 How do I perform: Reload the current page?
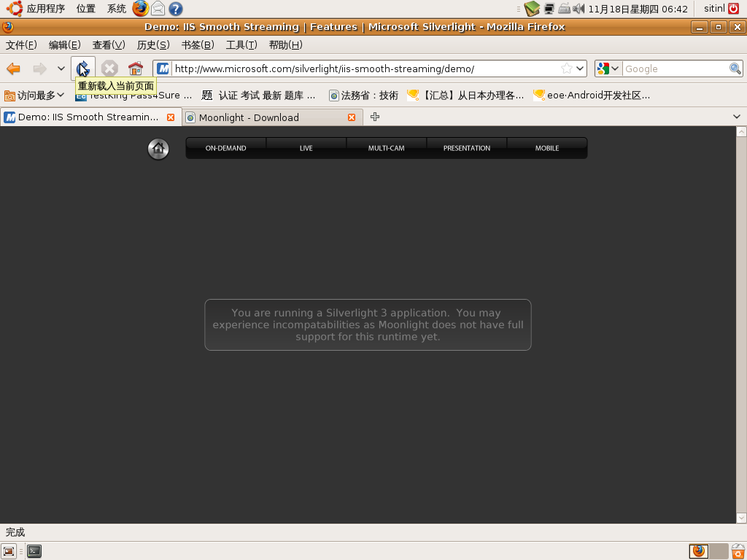pyautogui.click(x=83, y=69)
